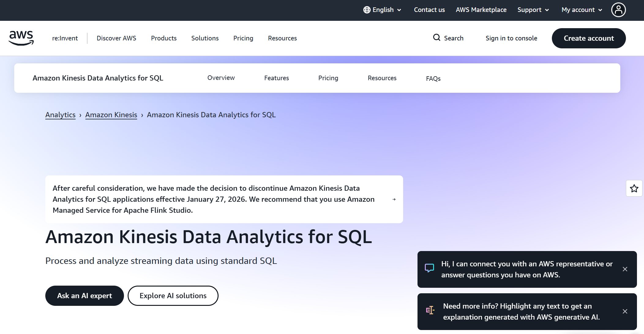Open the Products menu
Screen dimensions: 644x334
(x=163, y=38)
